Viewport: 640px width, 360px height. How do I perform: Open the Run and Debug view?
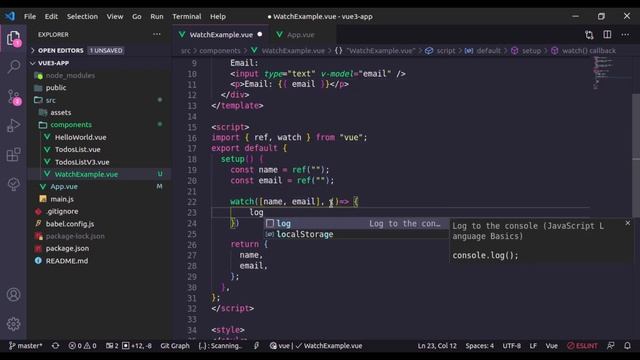tap(13, 125)
